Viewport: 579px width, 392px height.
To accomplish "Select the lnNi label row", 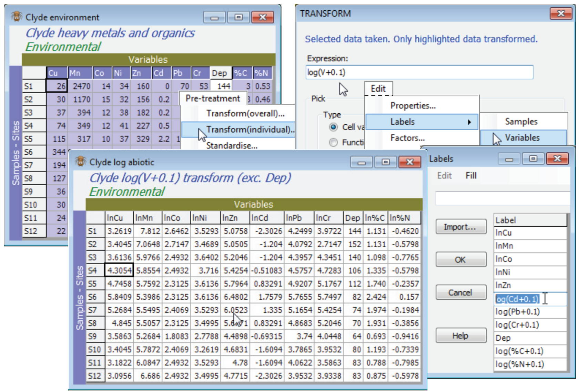I will pyautogui.click(x=530, y=272).
